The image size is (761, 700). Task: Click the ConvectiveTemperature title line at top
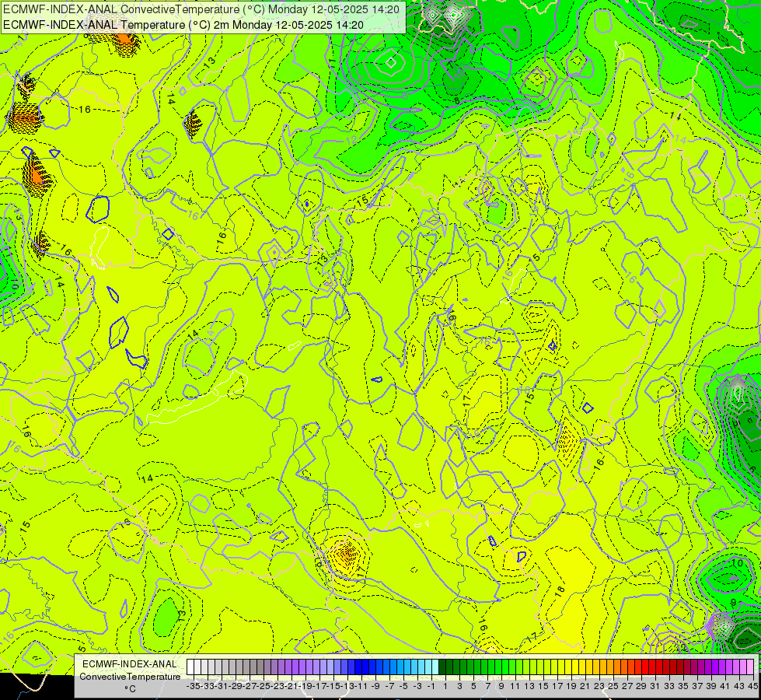201,9
